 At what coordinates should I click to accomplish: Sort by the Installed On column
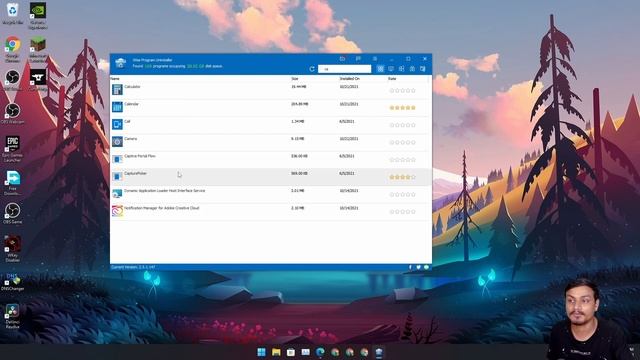349,78
